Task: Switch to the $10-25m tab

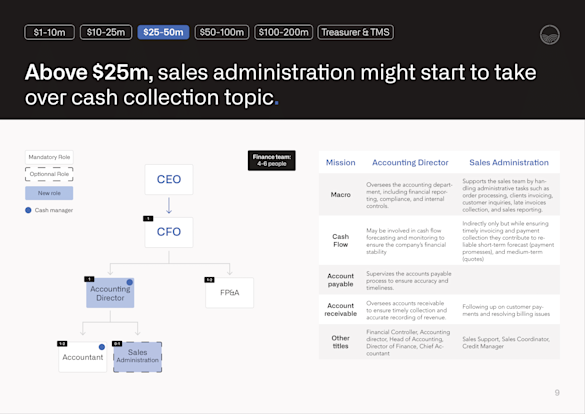Action: pyautogui.click(x=106, y=32)
